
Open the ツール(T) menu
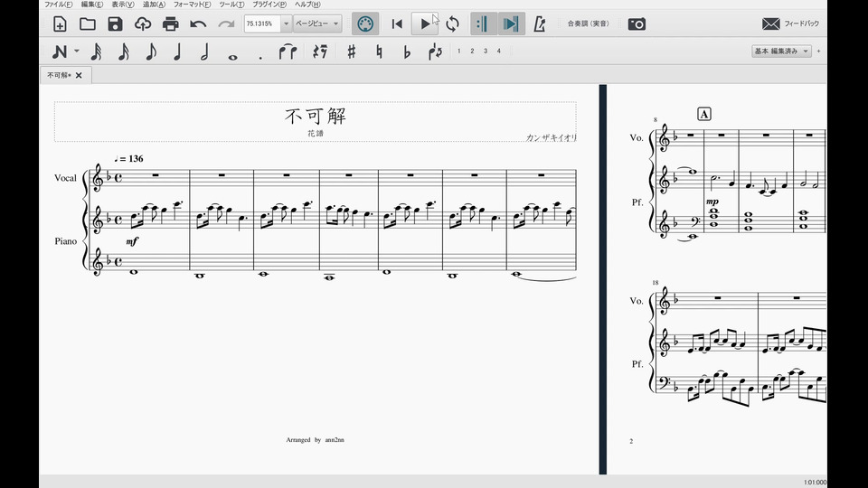[x=231, y=5]
